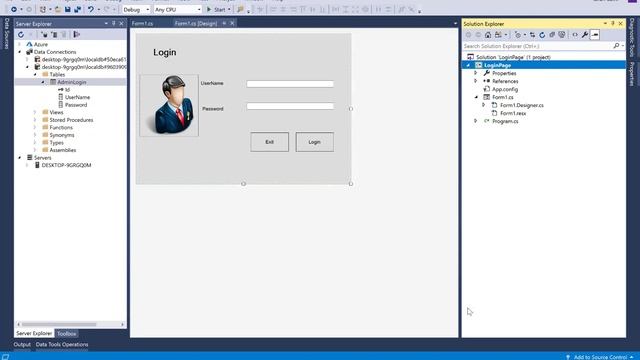Click the search magnifier icon in Solution Explorer
This screenshot has width=640, height=360.
click(x=616, y=46)
